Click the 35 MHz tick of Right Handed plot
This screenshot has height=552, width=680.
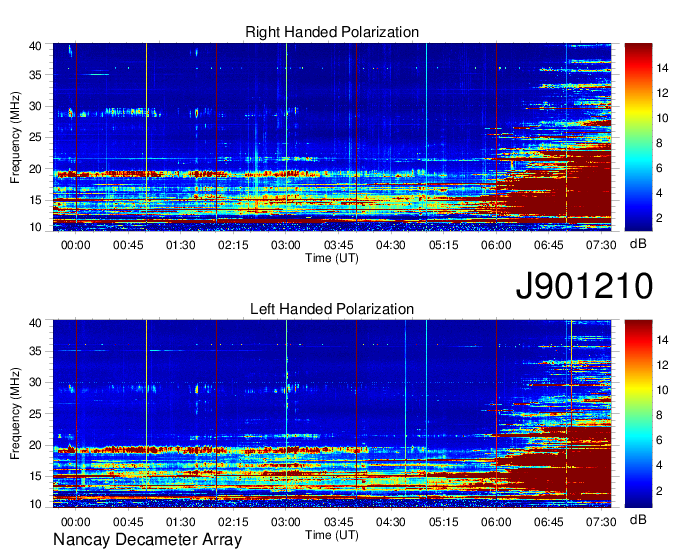[x=35, y=75]
